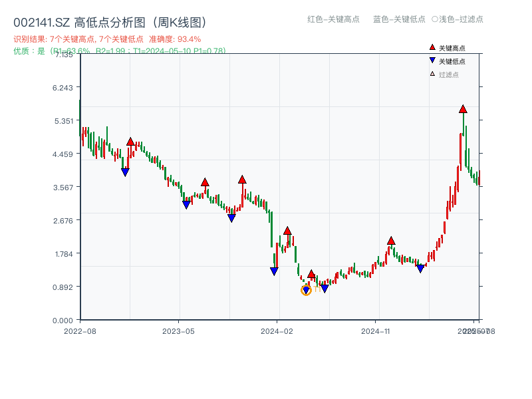
Task: Click the highest red triangle marker near 2025 peak
Action: tap(463, 110)
